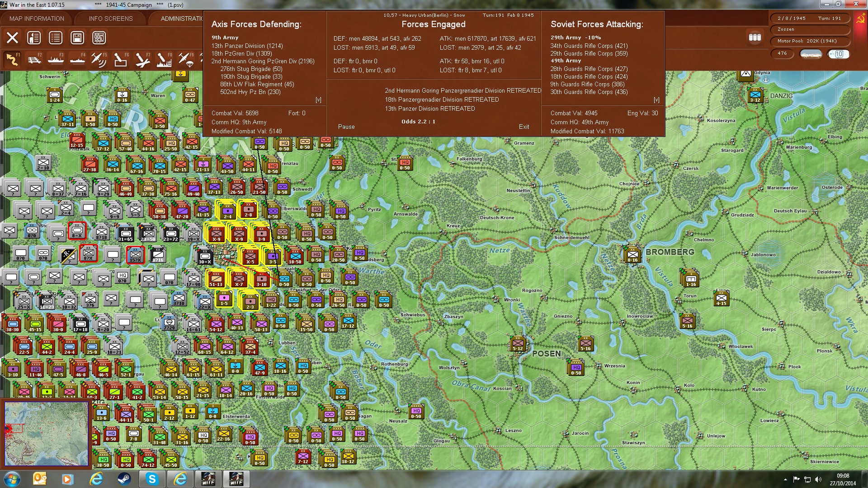The width and height of the screenshot is (868, 488).
Task: Click the 34th Guards Rifle Corps (421) entry
Action: [589, 46]
